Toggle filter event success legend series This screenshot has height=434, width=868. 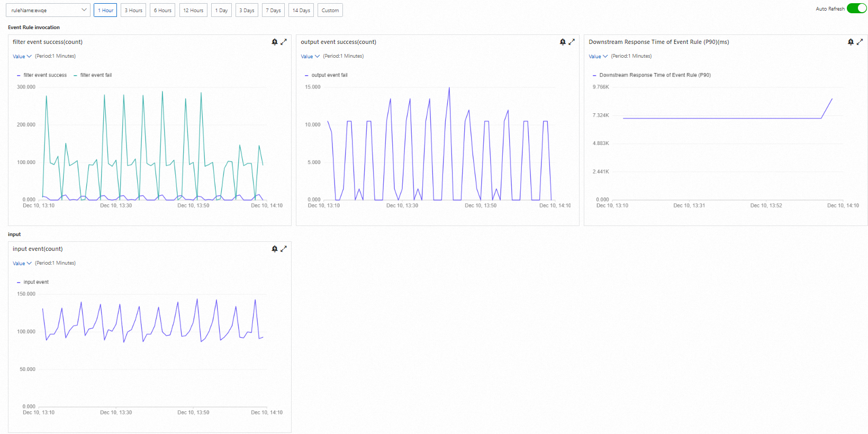[42, 75]
